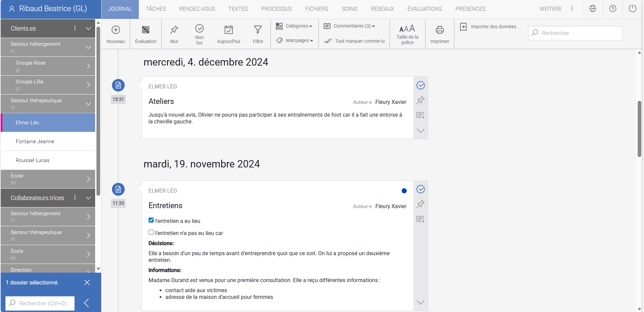This screenshot has width=644, height=312.
Task: Pin entries to the wall with Mur
Action: 174,33
